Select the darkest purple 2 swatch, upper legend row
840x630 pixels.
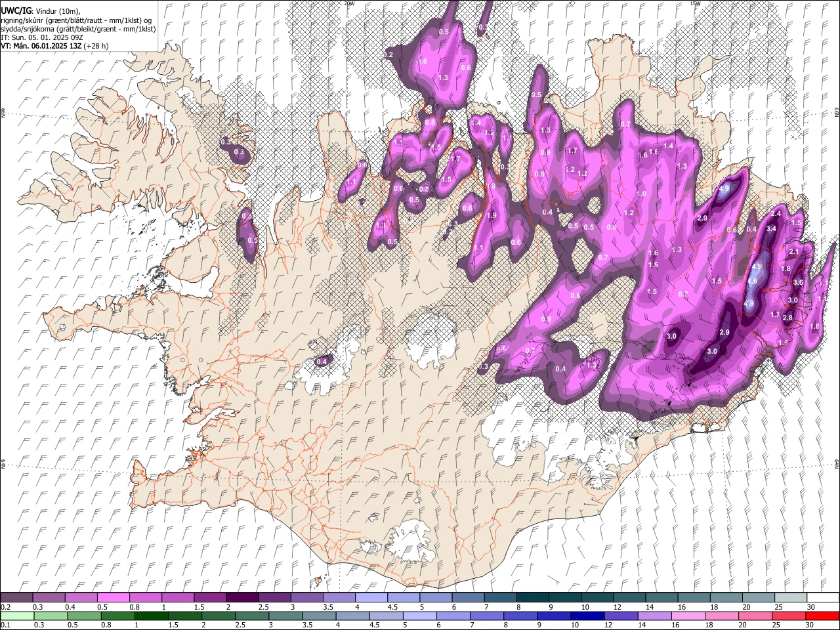click(x=241, y=597)
